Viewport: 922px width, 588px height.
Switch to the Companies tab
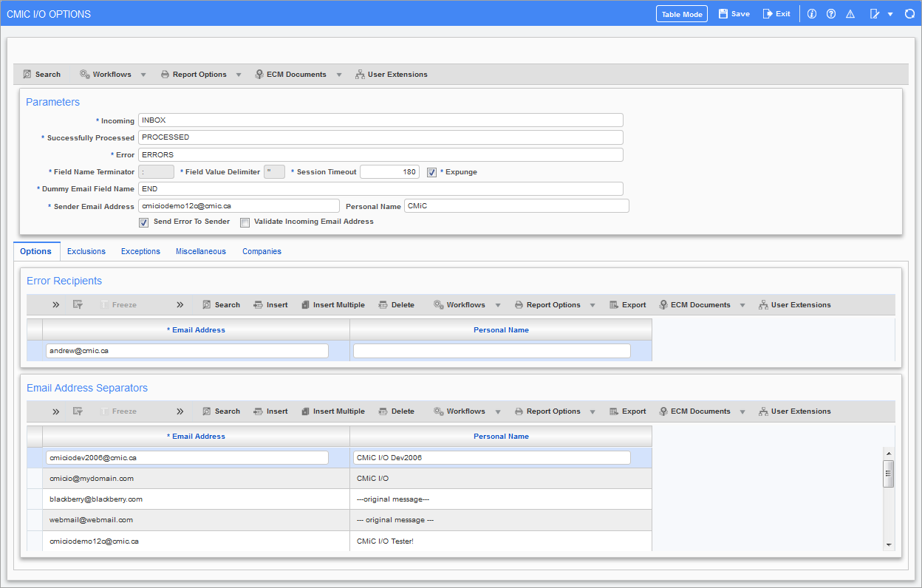pyautogui.click(x=262, y=251)
